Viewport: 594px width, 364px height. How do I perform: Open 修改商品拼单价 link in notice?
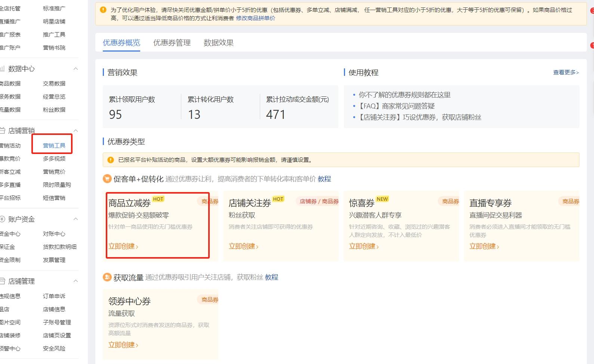[x=256, y=18]
